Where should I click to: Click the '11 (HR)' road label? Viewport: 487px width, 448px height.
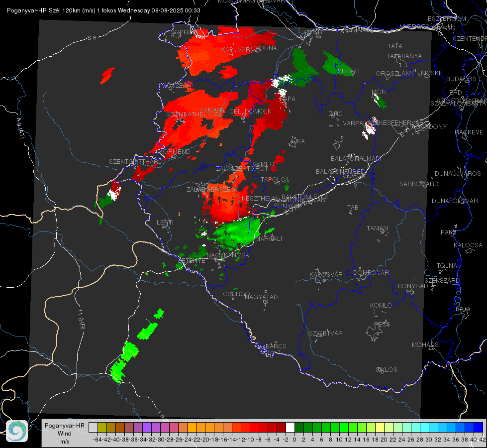81,319
